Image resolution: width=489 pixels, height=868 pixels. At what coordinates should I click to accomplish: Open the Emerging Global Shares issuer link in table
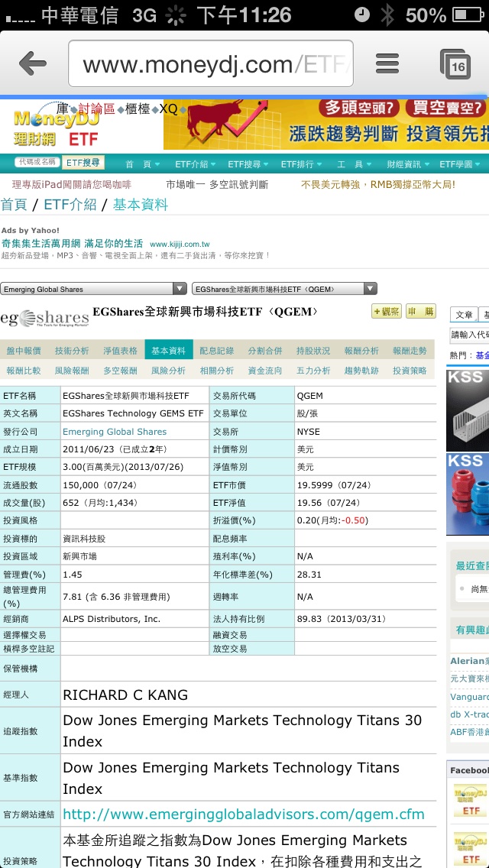pyautogui.click(x=115, y=432)
